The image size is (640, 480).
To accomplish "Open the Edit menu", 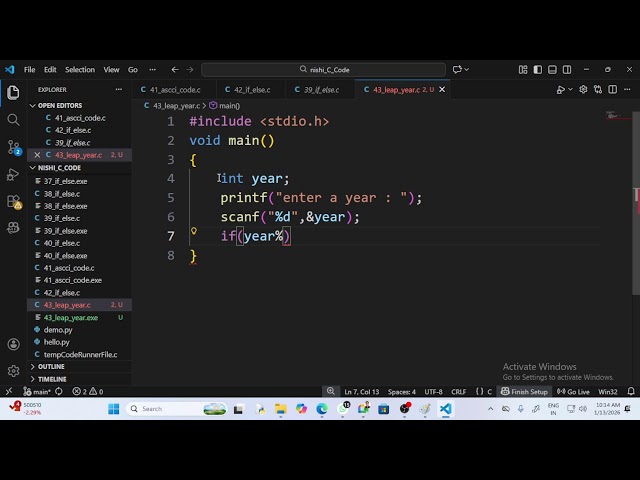I will (50, 70).
